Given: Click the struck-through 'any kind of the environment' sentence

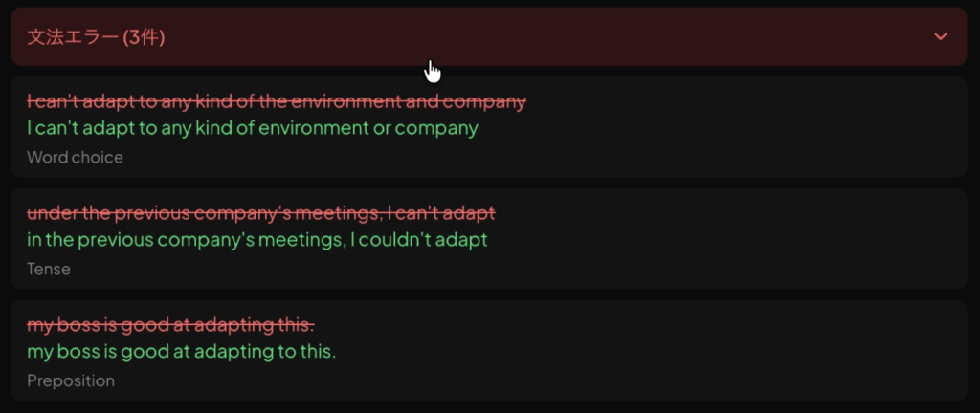Looking at the screenshot, I should (277, 101).
